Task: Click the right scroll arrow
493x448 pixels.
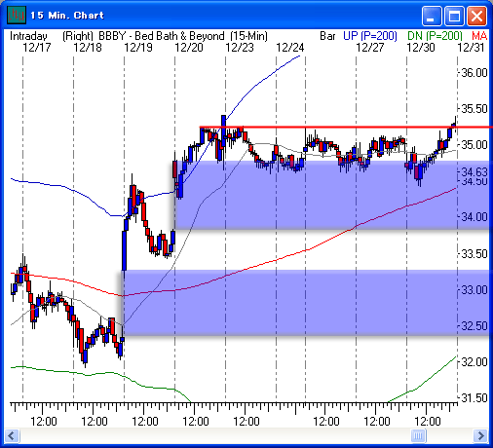Action: [x=480, y=435]
